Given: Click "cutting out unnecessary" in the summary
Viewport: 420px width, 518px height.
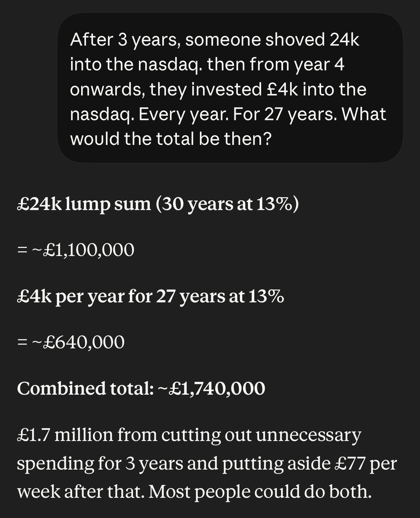Looking at the screenshot, I should tap(260, 436).
